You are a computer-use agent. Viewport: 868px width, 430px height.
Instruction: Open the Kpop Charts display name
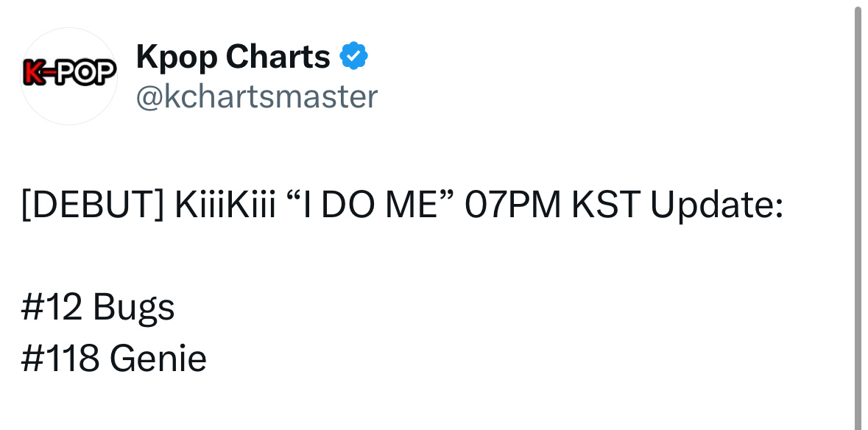point(233,57)
